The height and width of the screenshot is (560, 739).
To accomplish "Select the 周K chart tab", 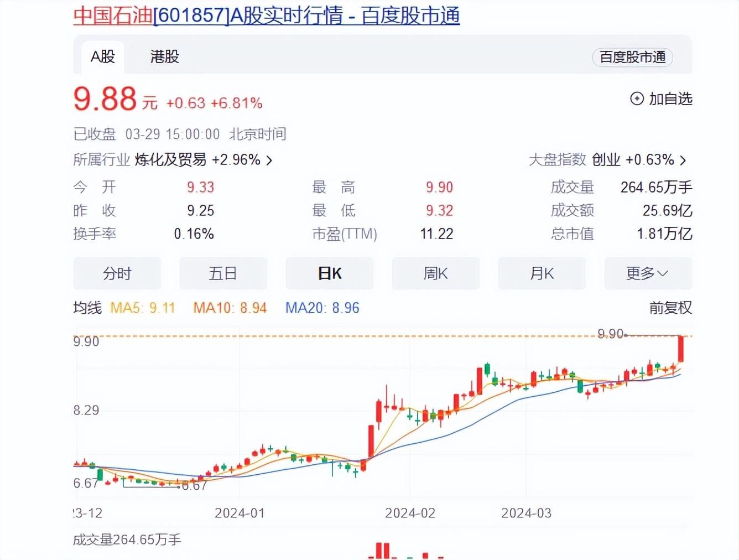I will (x=436, y=273).
